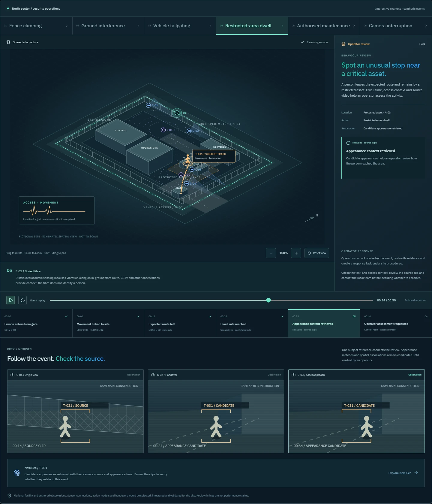Click chevron on Restricted-area dwell tab
The width and height of the screenshot is (432, 504).
(282, 26)
